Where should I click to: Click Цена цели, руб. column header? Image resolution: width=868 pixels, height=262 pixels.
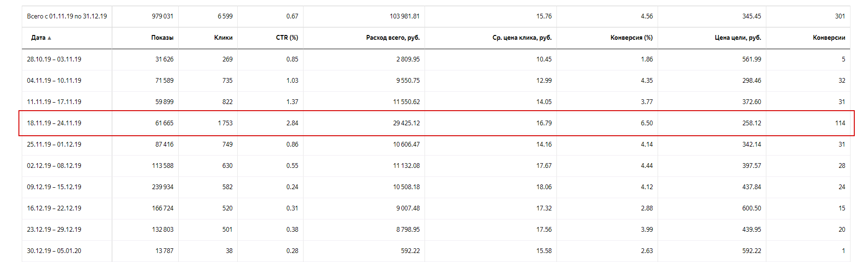point(738,38)
